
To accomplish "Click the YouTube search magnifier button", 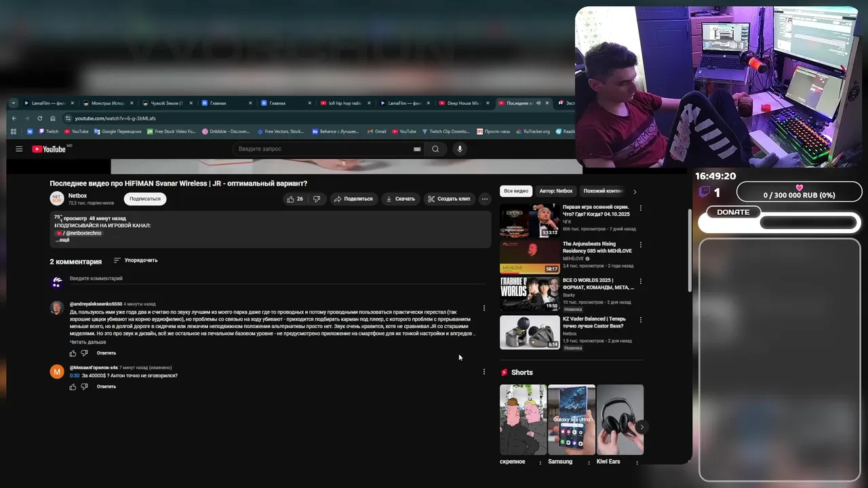I will click(x=435, y=149).
